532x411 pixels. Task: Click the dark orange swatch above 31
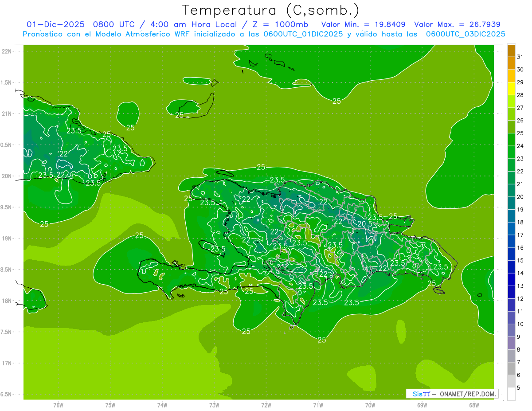pyautogui.click(x=511, y=51)
